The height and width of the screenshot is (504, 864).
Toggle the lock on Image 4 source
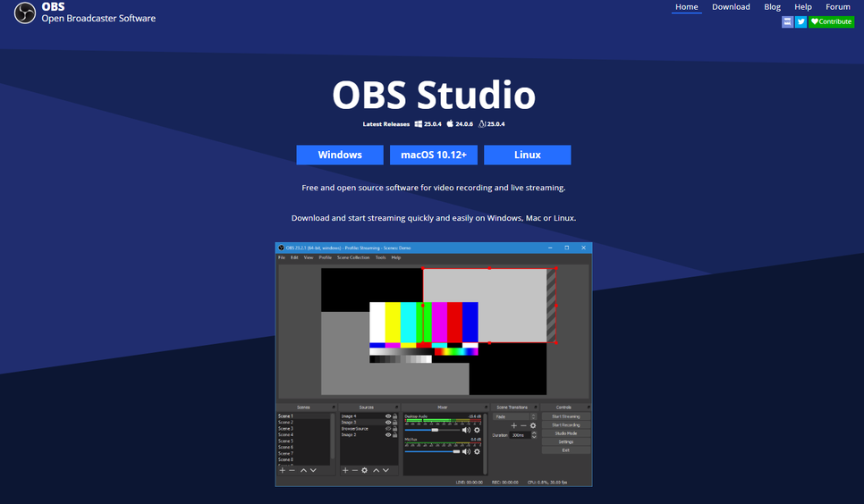point(395,416)
